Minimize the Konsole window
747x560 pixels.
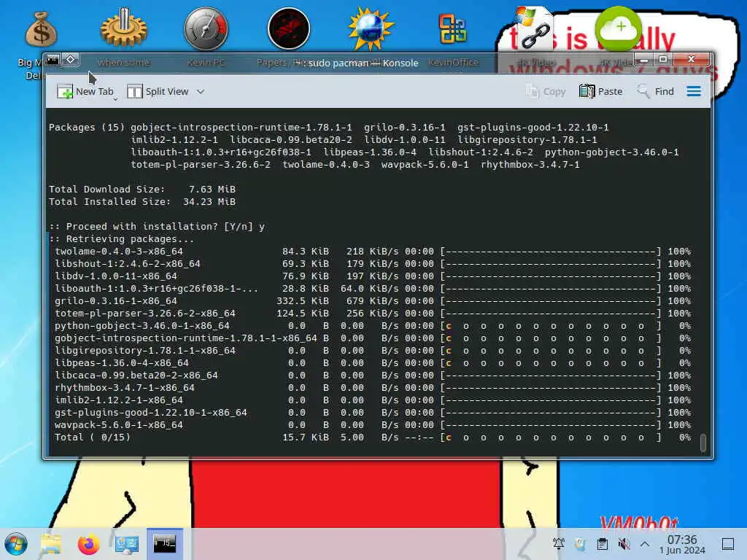(x=644, y=60)
